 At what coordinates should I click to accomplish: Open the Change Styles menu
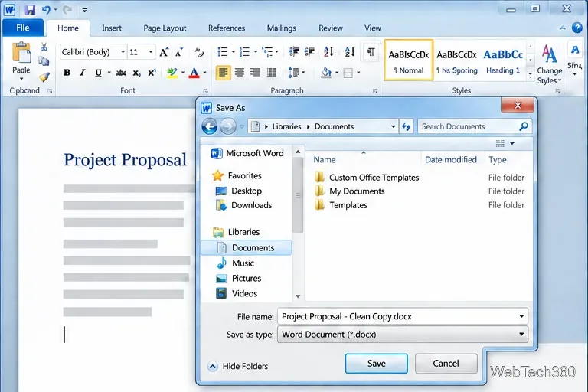(550, 64)
